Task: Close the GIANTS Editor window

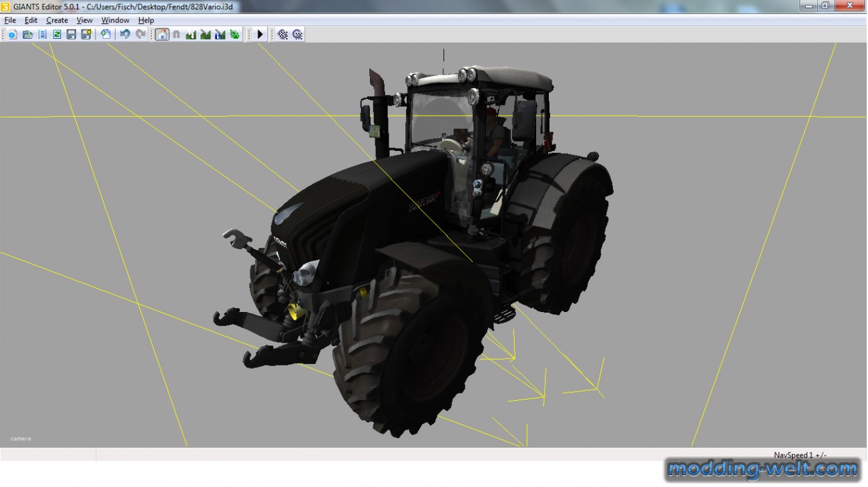Action: click(x=849, y=5)
